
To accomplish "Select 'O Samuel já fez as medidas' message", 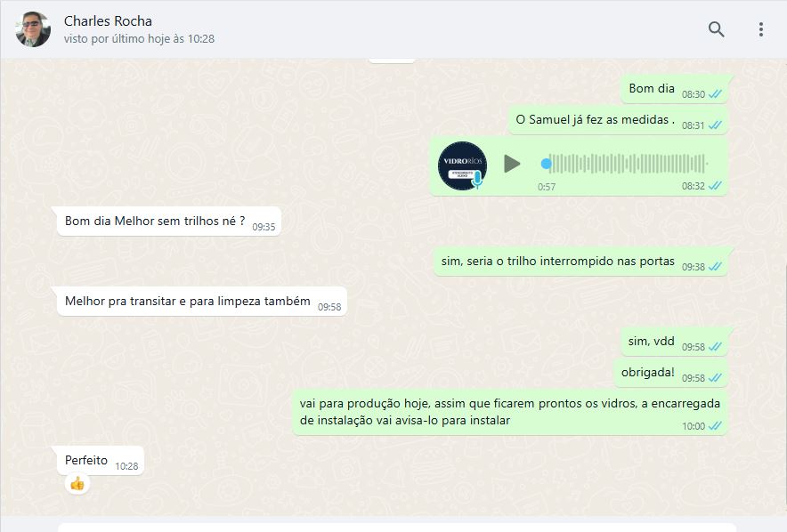I will click(618, 120).
